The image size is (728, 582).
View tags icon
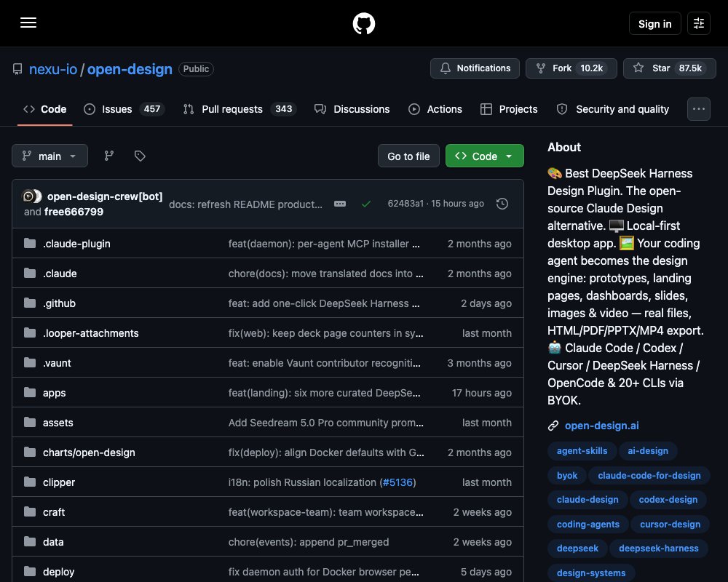pos(140,156)
